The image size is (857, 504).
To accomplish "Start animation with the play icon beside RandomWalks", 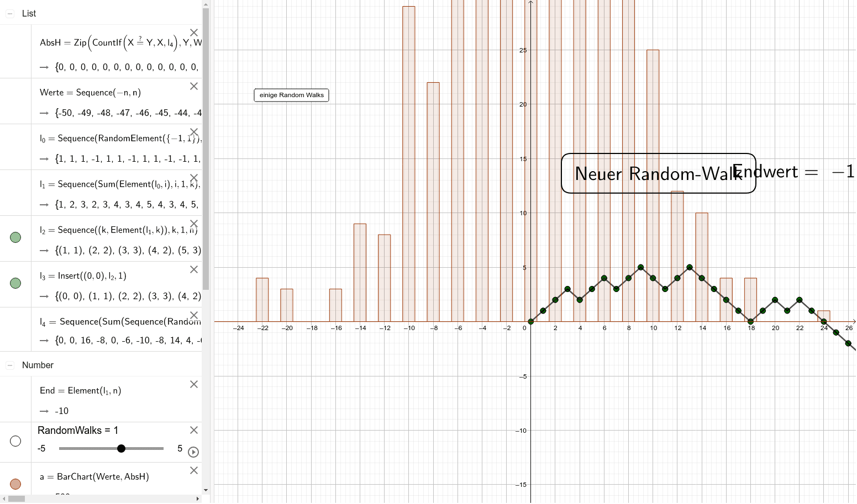I will (x=193, y=452).
